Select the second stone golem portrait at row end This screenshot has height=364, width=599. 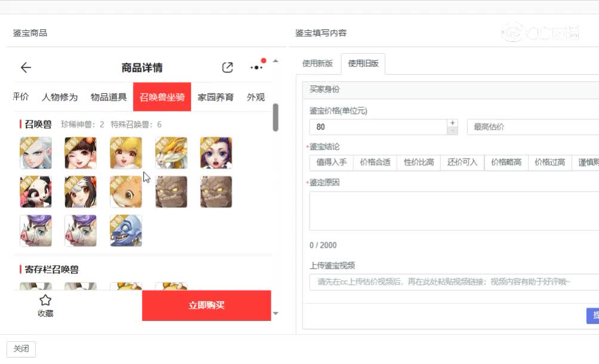216,192
